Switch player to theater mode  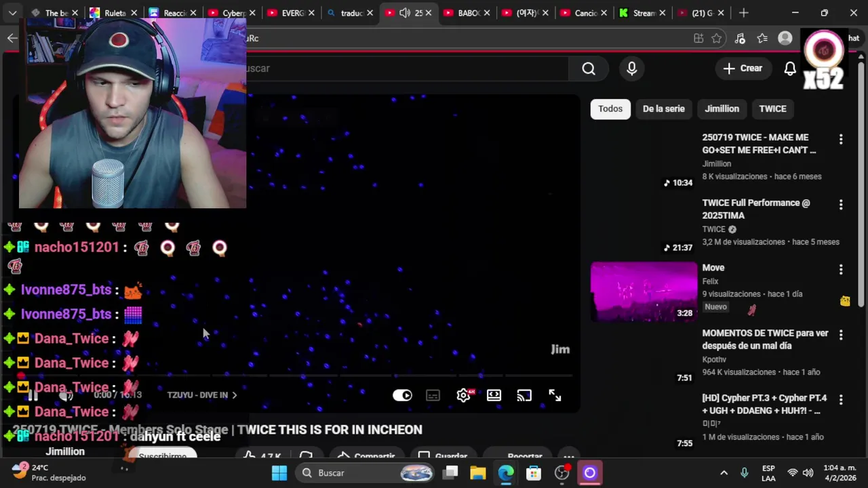click(x=494, y=395)
